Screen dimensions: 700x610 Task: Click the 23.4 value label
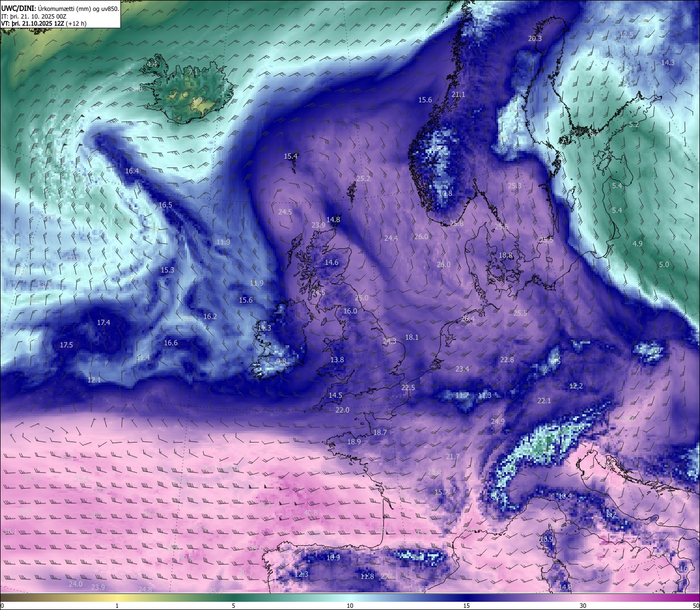[462, 369]
